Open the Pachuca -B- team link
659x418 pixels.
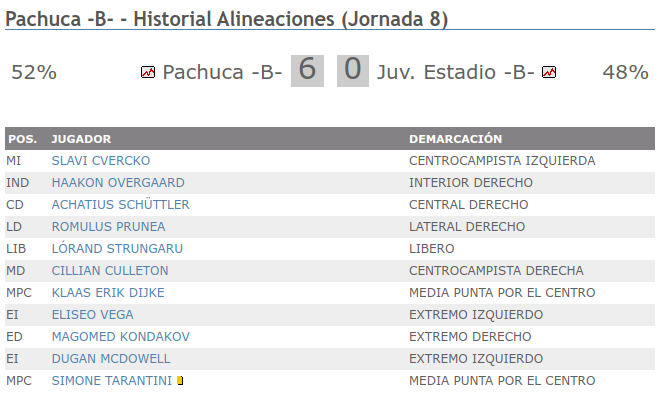pos(222,72)
